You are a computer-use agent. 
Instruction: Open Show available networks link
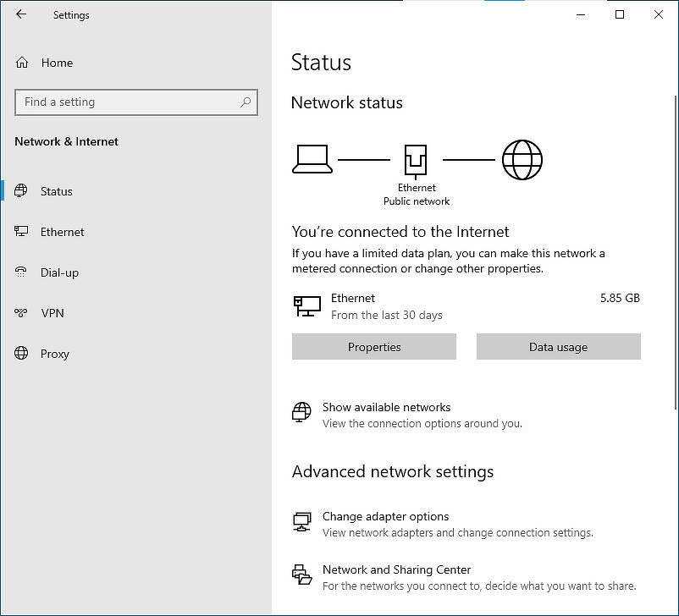(x=386, y=407)
